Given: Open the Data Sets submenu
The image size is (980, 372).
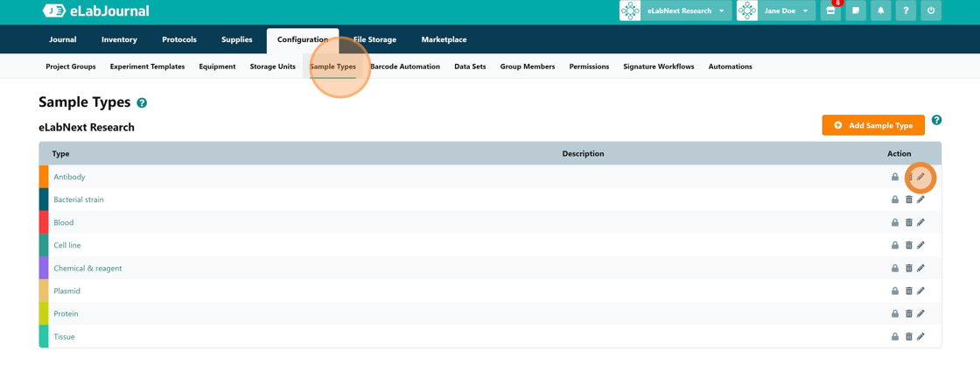Looking at the screenshot, I should pyautogui.click(x=470, y=67).
